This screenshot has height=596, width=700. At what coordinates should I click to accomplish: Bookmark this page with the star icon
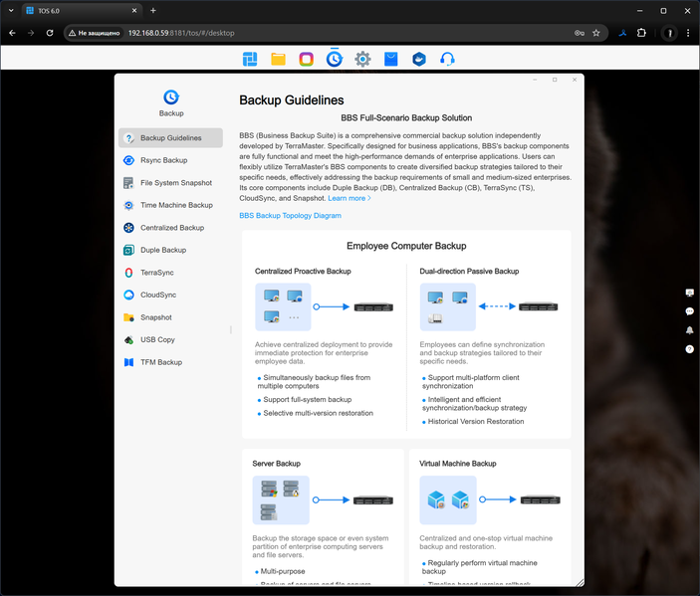click(596, 33)
